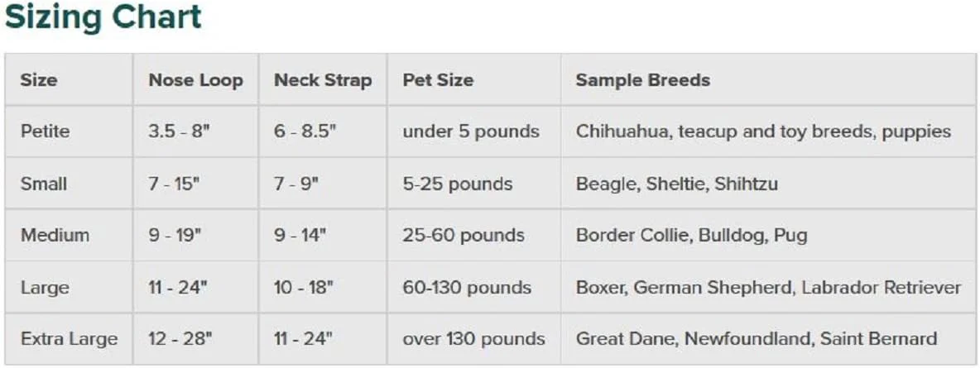Click the Beagle, Sheltie, Shihtzu cell
This screenshot has height=368, width=980.
(x=677, y=184)
